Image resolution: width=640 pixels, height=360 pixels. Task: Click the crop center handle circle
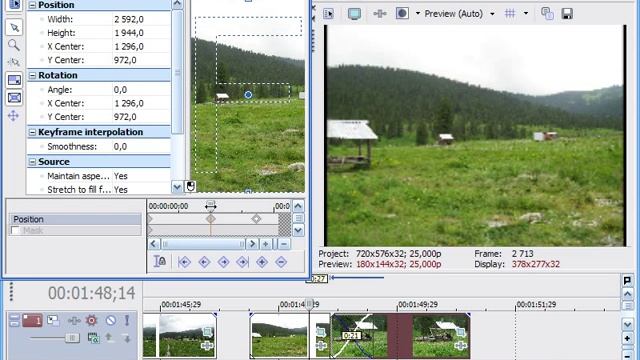coord(248,95)
